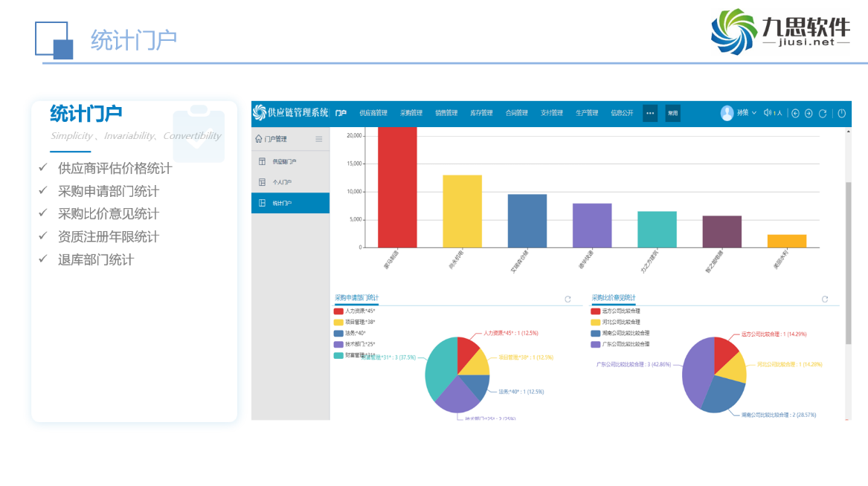The image size is (868, 486).
Task: Toggle the purple 广东公司比较比较合理 legend swatch
Action: pos(596,345)
